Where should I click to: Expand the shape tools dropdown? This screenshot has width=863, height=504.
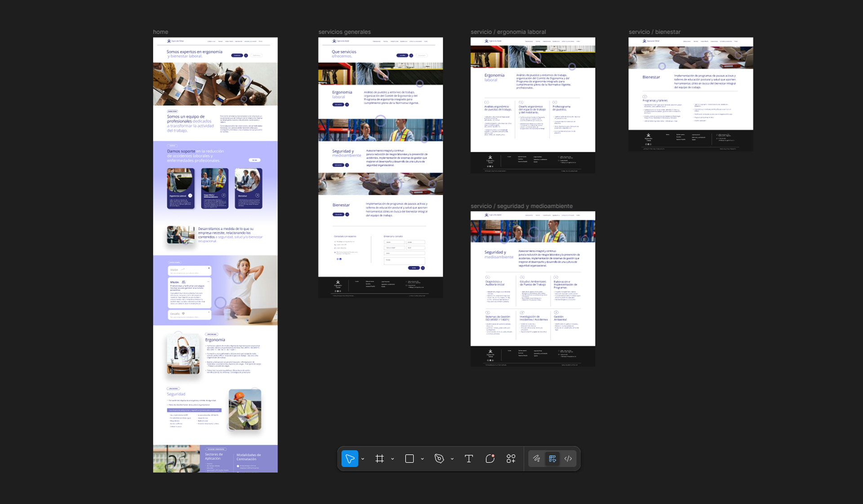tap(422, 459)
